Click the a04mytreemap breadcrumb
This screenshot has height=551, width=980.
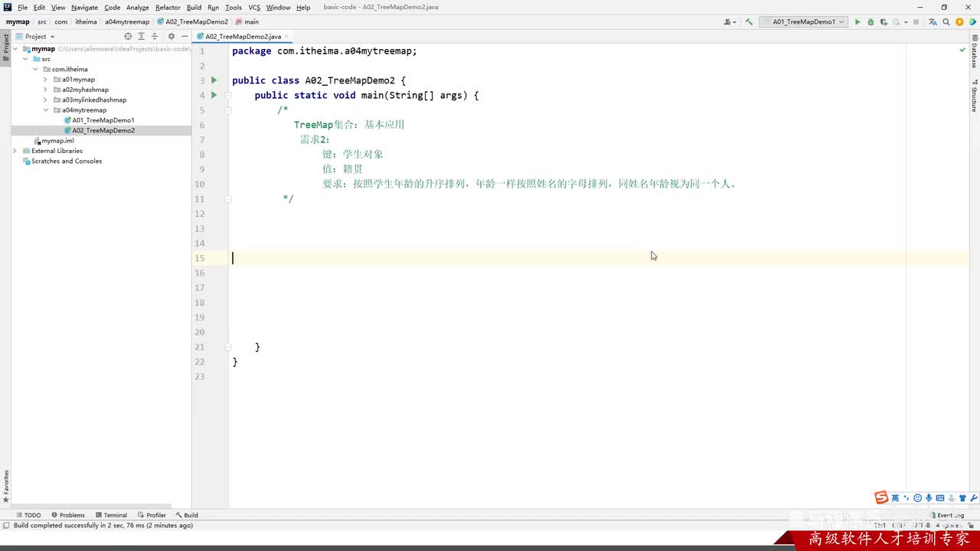pyautogui.click(x=127, y=21)
